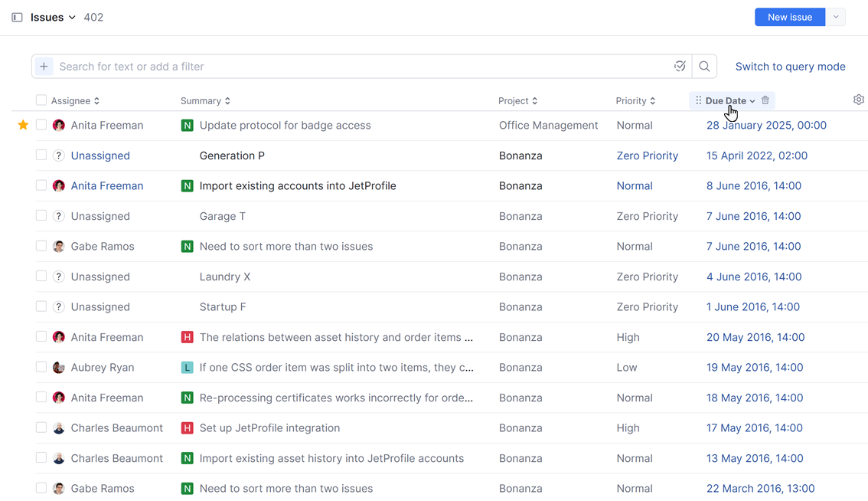Click due date 8 June 2016, 14:00
Screen dimensions: 868x501
pyautogui.click(x=754, y=185)
